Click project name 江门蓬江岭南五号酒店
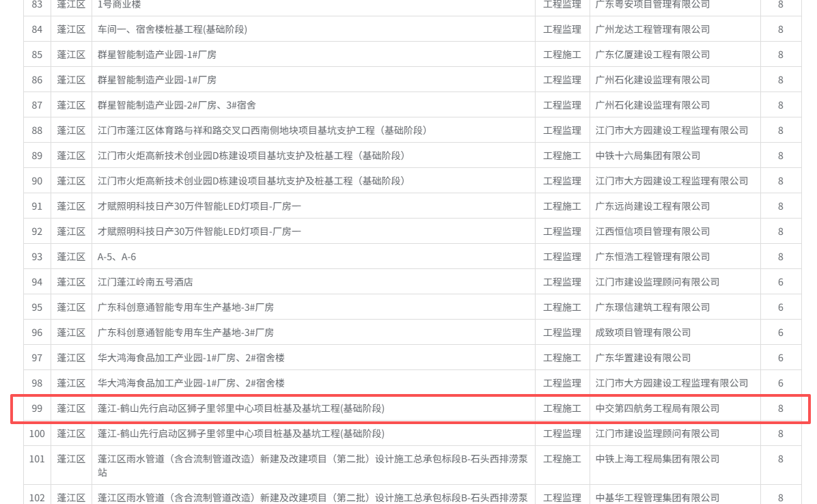 point(146,282)
